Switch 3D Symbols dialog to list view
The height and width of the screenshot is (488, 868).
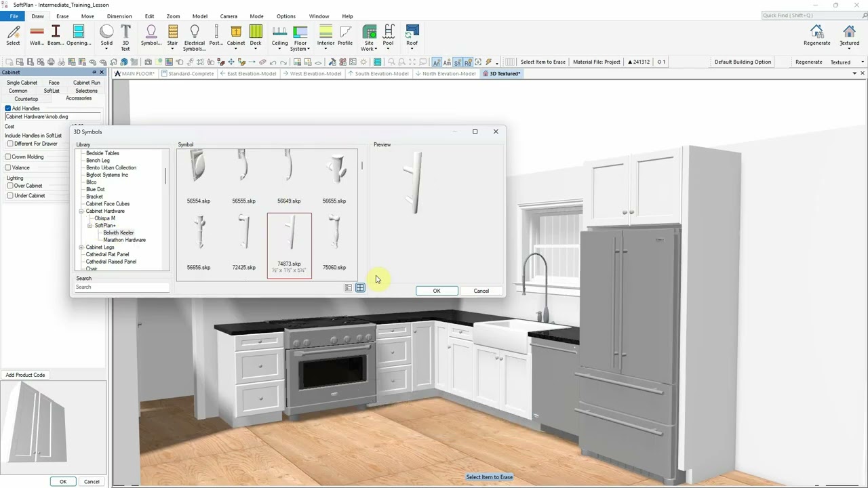pos(349,288)
